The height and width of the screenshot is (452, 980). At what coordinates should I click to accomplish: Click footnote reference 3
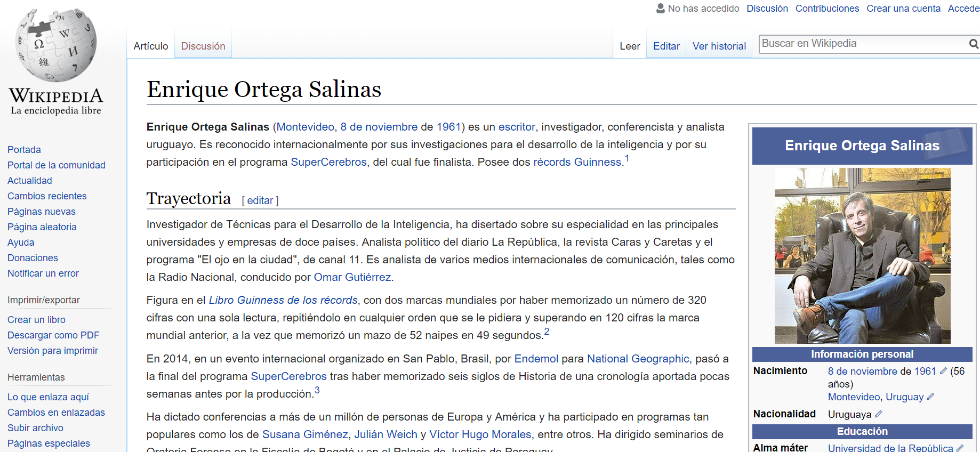pyautogui.click(x=317, y=390)
